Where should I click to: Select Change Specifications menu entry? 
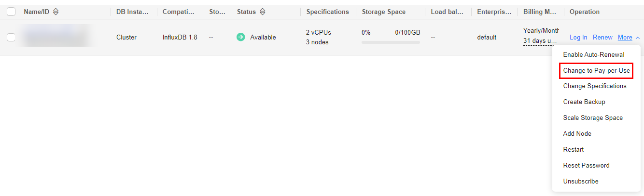click(595, 86)
